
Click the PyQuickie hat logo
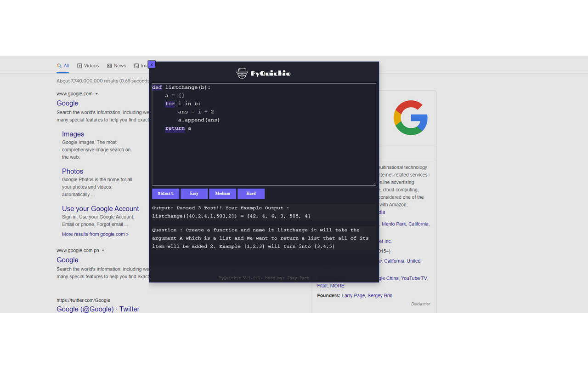[242, 73]
